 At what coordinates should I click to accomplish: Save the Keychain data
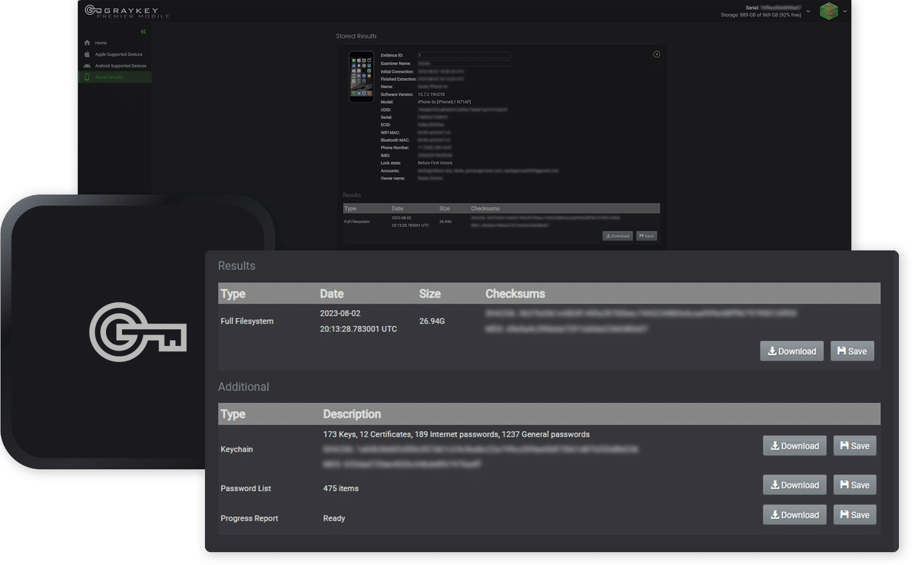click(855, 446)
